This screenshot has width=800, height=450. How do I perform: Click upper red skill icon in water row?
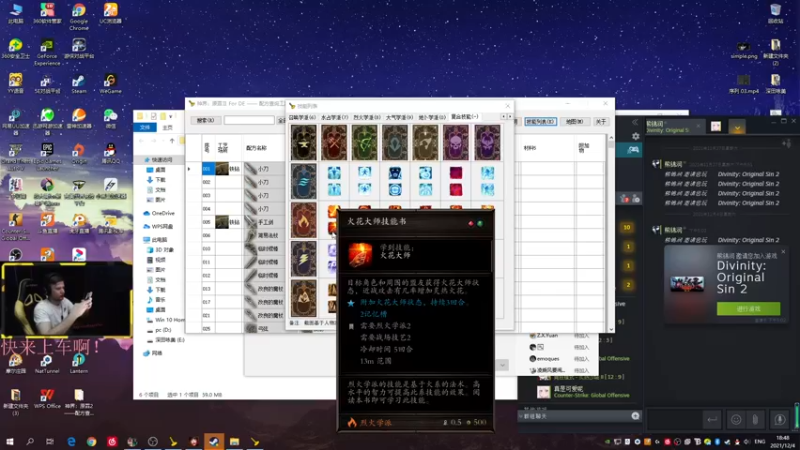456,172
